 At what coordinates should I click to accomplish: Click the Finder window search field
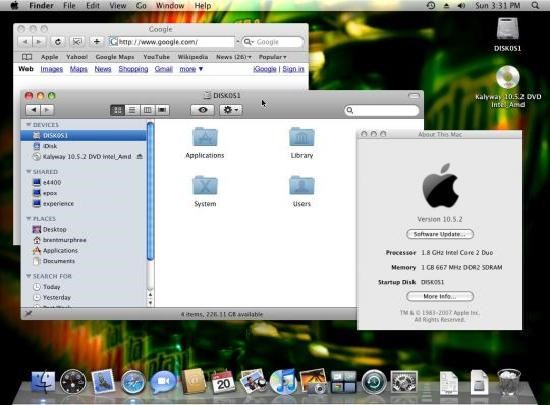pyautogui.click(x=382, y=110)
